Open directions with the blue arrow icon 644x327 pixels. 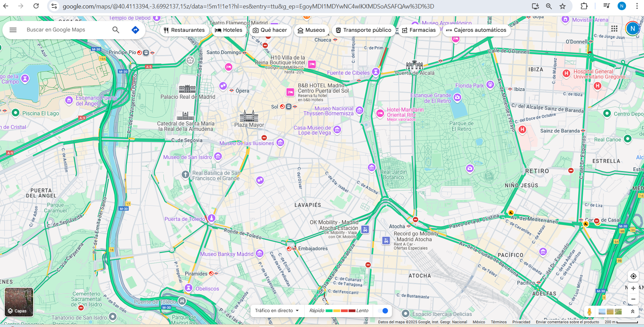135,30
